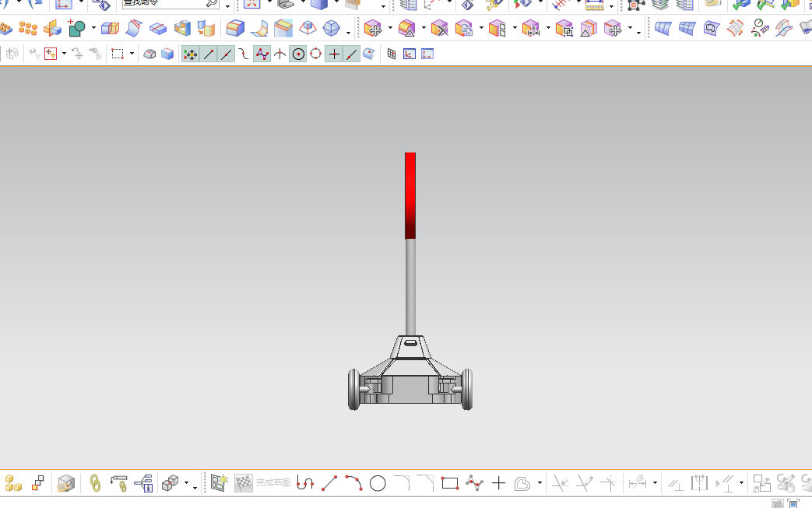This screenshot has width=812, height=508.
Task: Open the dropdown beside the move face icon
Action: [x=390, y=29]
